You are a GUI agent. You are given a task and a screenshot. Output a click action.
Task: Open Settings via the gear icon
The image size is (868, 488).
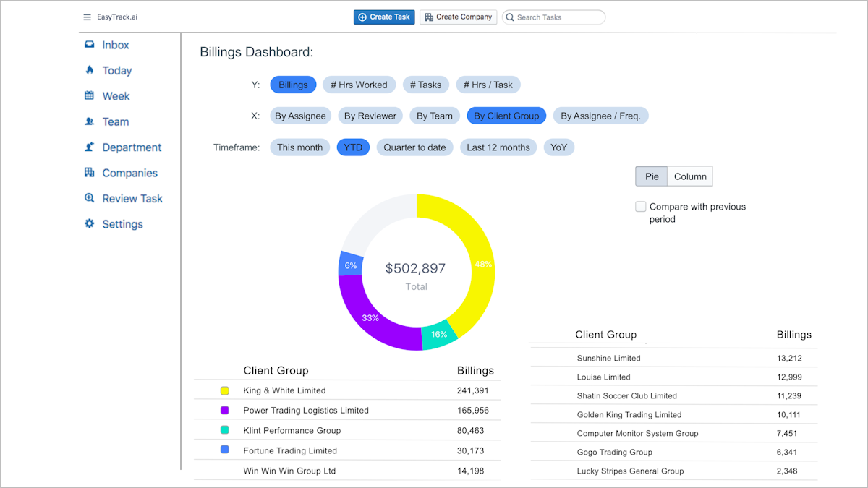90,224
